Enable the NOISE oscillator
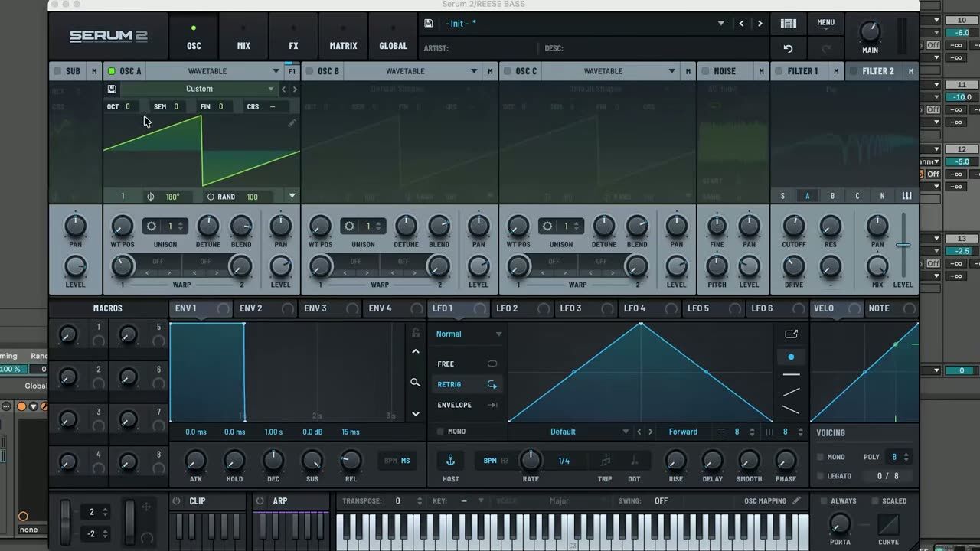 (705, 71)
